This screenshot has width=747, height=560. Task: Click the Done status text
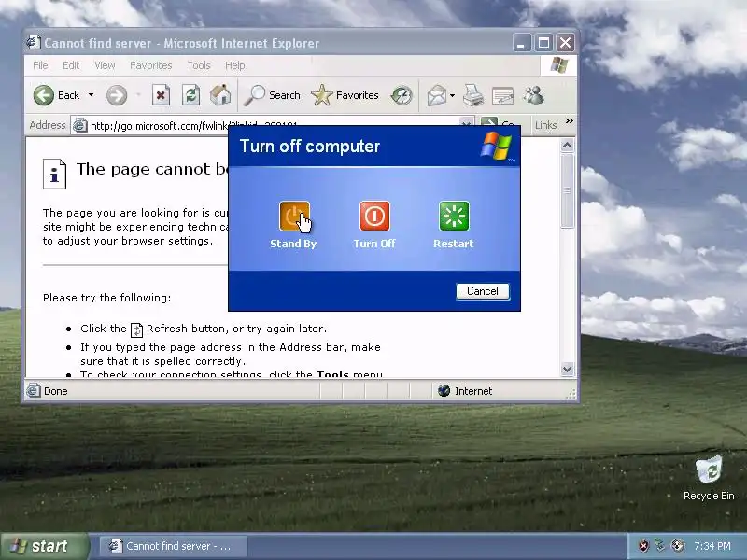[x=56, y=391]
